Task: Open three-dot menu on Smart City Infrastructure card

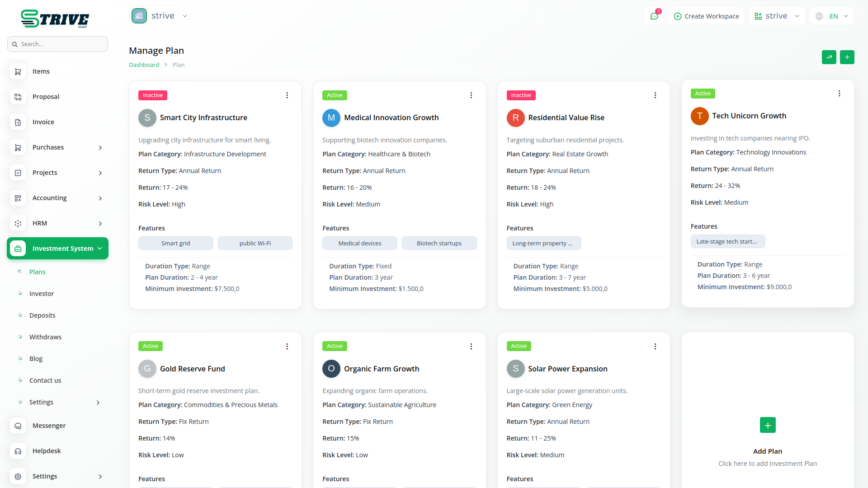Action: (x=287, y=95)
